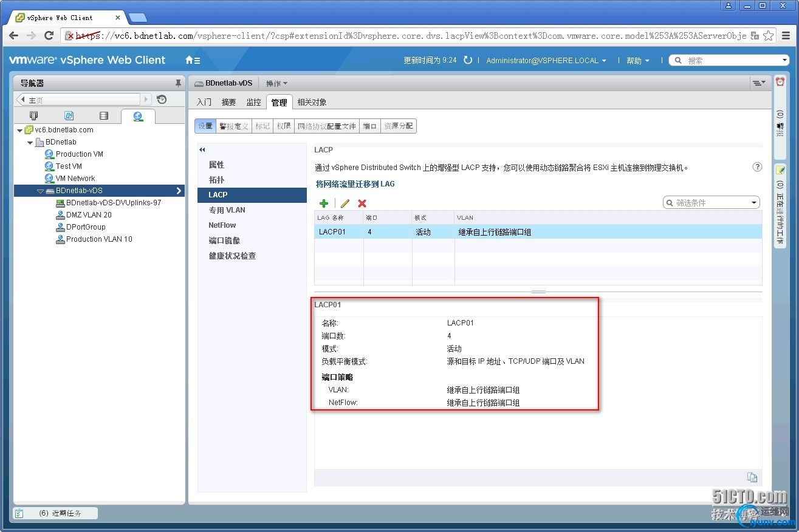Select 资源分配 resource allocation sub-tab
The height and width of the screenshot is (532, 799).
pos(399,126)
